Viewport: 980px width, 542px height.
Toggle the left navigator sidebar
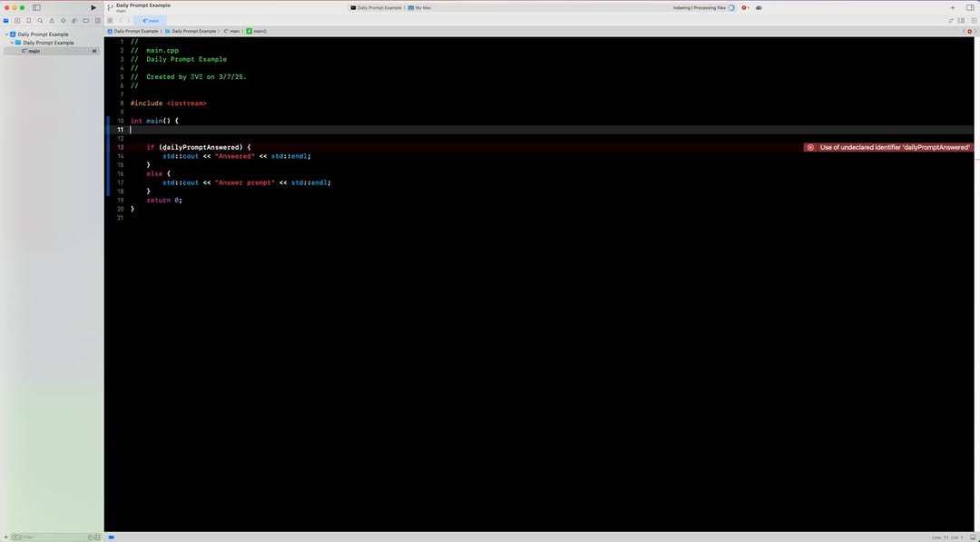click(36, 7)
